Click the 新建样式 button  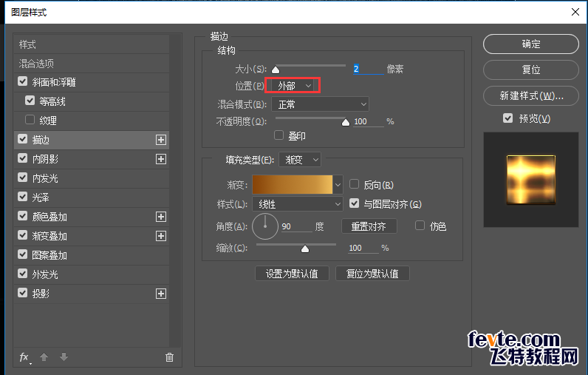click(x=531, y=95)
